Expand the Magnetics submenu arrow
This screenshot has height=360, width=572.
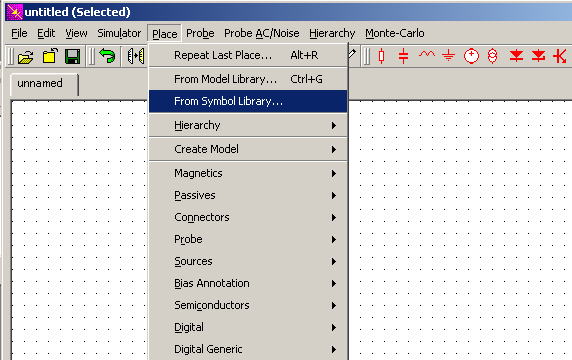333,174
